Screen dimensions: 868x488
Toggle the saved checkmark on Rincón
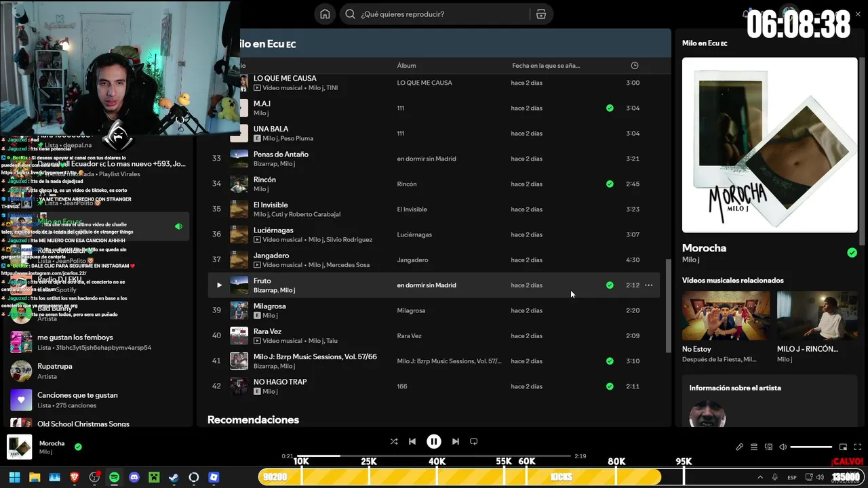click(x=610, y=184)
